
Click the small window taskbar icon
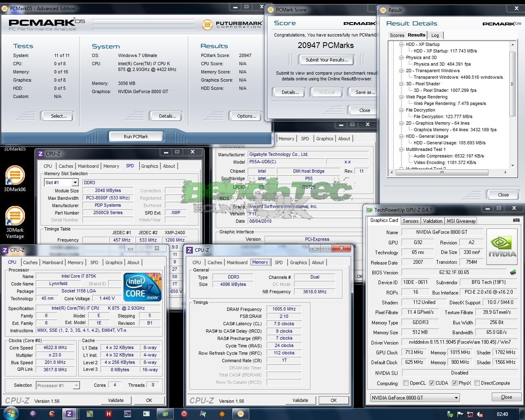[x=146, y=414]
